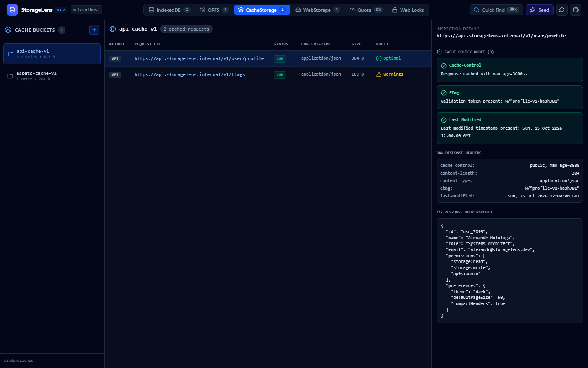Click the api-cache-v1 folder icon
The height and width of the screenshot is (368, 588).
(11, 54)
